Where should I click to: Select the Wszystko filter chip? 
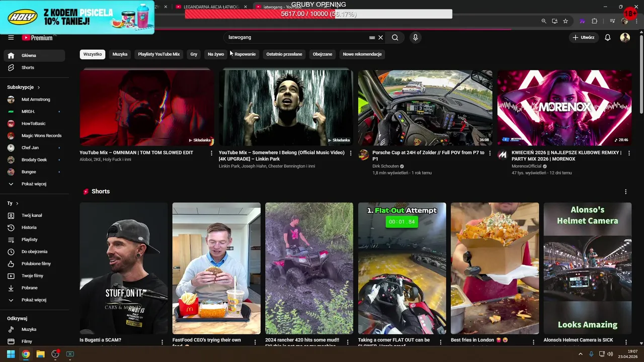click(93, 54)
